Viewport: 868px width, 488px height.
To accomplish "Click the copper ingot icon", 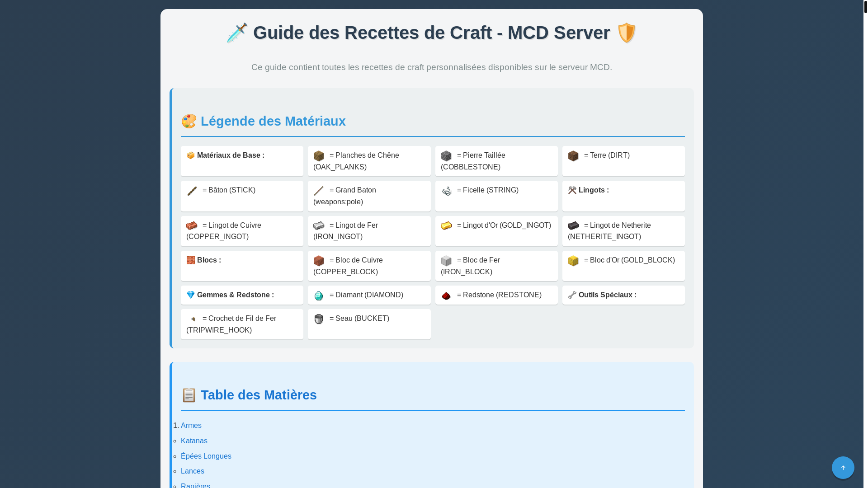I will pos(192,225).
